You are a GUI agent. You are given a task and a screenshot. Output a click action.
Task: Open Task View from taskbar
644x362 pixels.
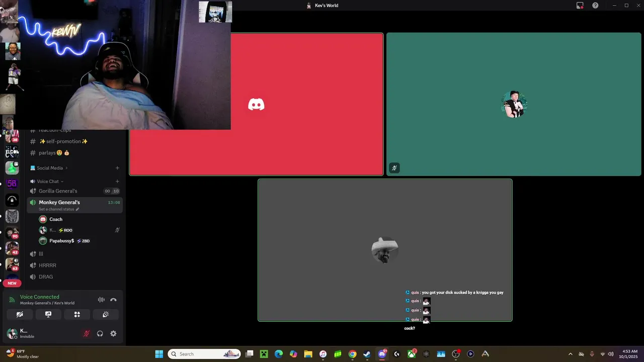point(249,354)
